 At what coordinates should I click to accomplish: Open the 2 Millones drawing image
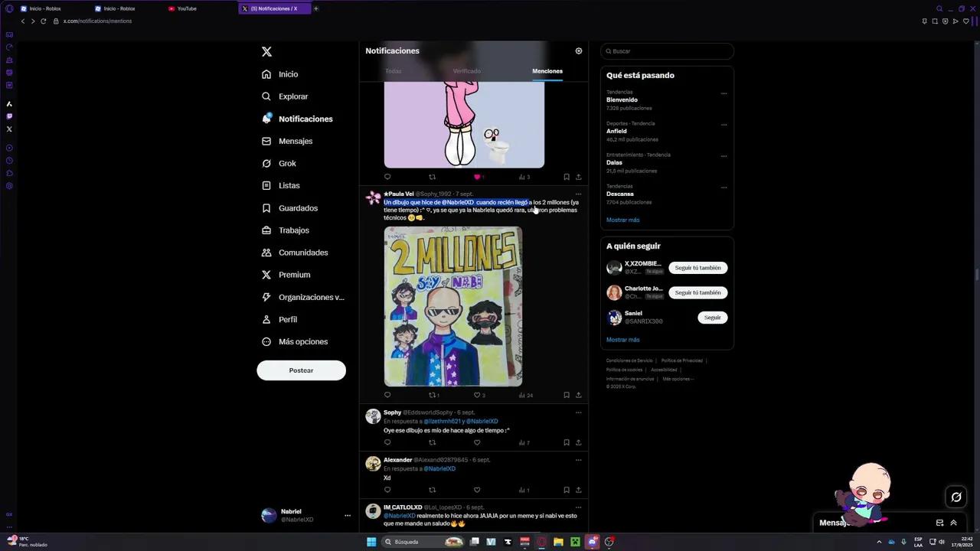453,306
